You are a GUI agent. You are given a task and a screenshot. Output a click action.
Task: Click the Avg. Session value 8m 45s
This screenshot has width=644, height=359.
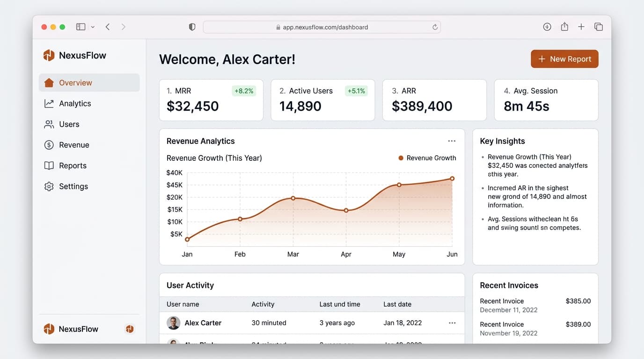pos(527,106)
